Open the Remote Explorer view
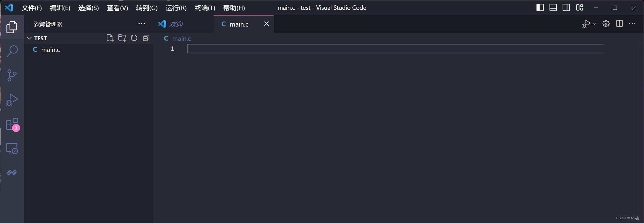The height and width of the screenshot is (223, 644). click(12, 149)
